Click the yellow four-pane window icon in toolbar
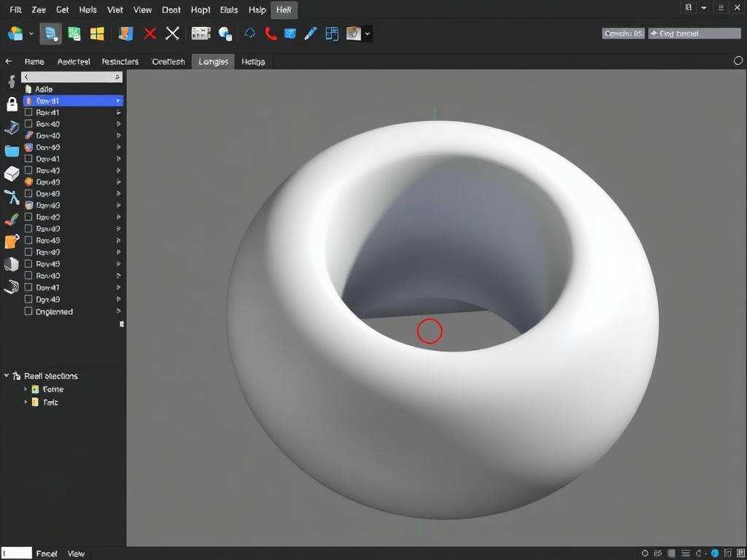 point(97,34)
